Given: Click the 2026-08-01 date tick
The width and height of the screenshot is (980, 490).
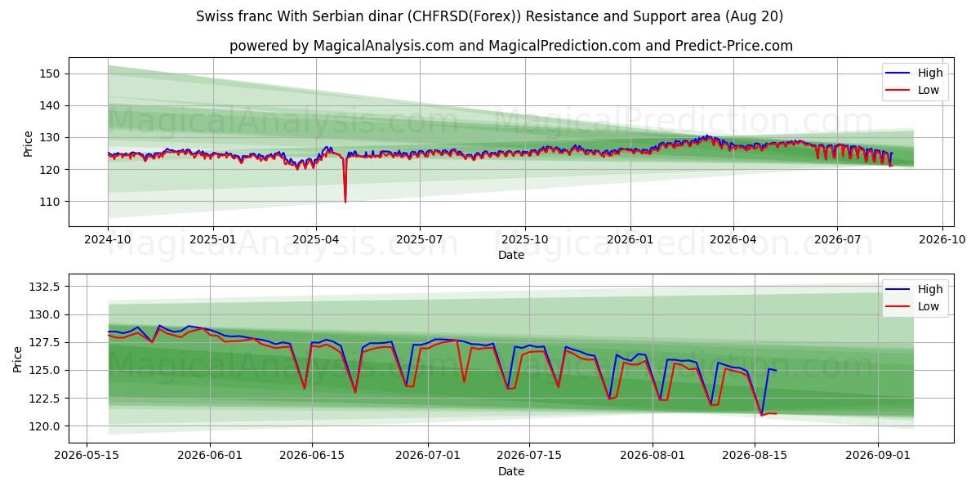Looking at the screenshot, I should pyautogui.click(x=653, y=456).
